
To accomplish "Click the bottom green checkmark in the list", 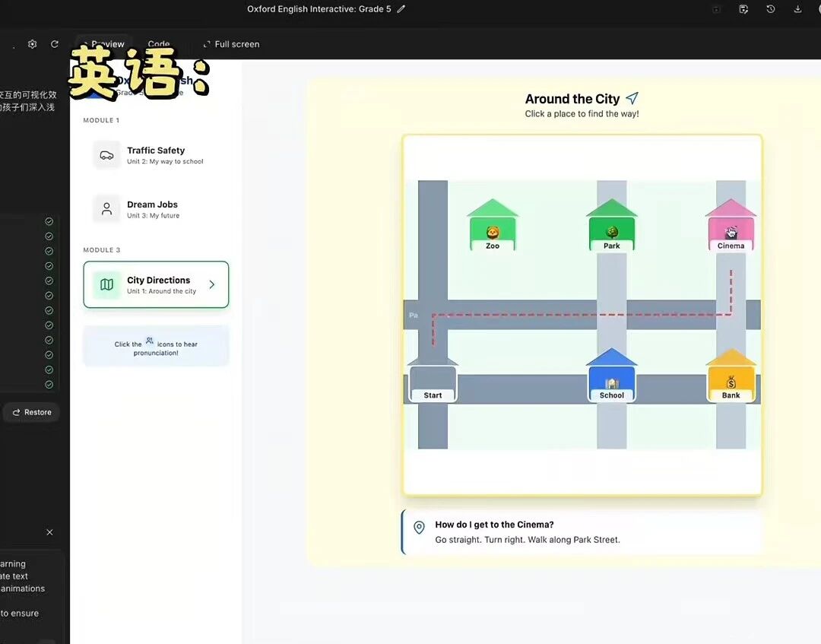I will click(49, 385).
